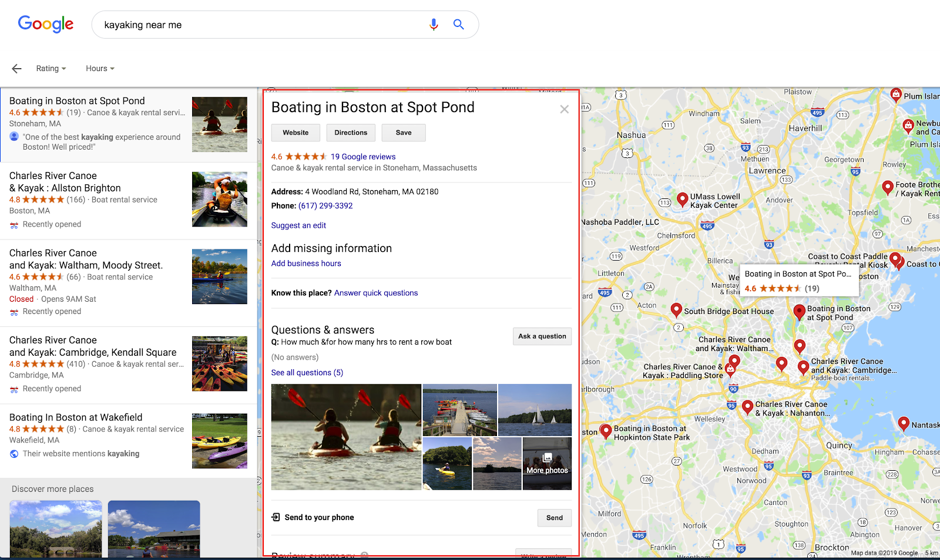
Task: Start voice search with the microphone icon
Action: 434,25
